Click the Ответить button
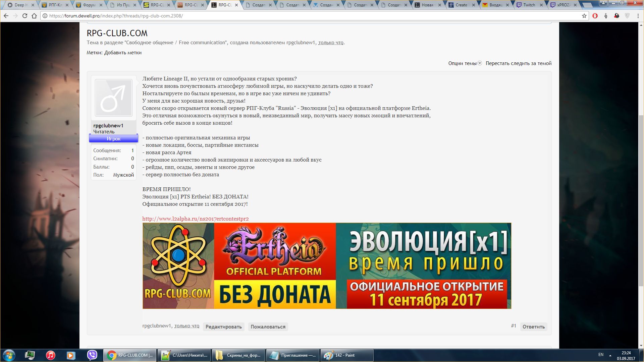Screen dimensions: 644x362 pyautogui.click(x=533, y=327)
